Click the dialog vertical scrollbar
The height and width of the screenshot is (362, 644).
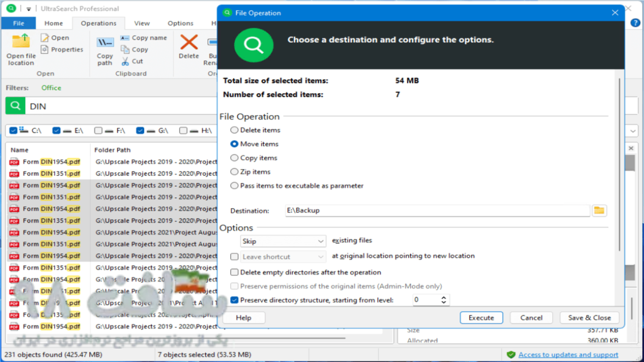tap(619, 164)
